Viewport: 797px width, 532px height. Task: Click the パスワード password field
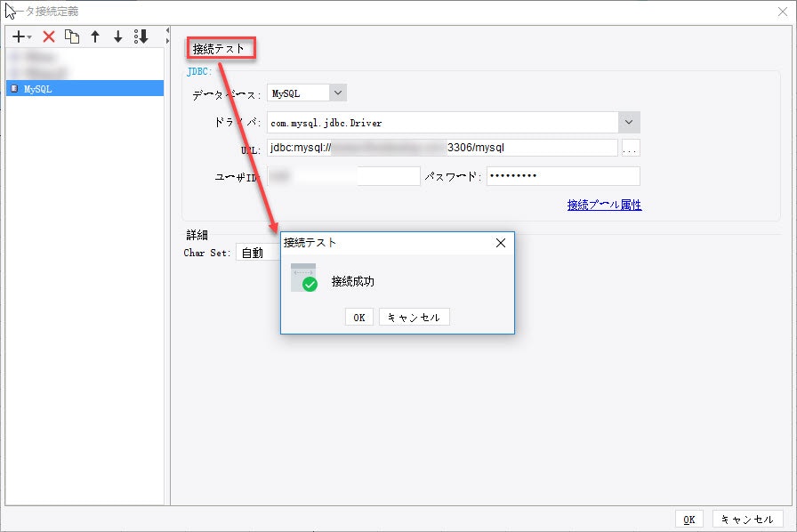(562, 175)
